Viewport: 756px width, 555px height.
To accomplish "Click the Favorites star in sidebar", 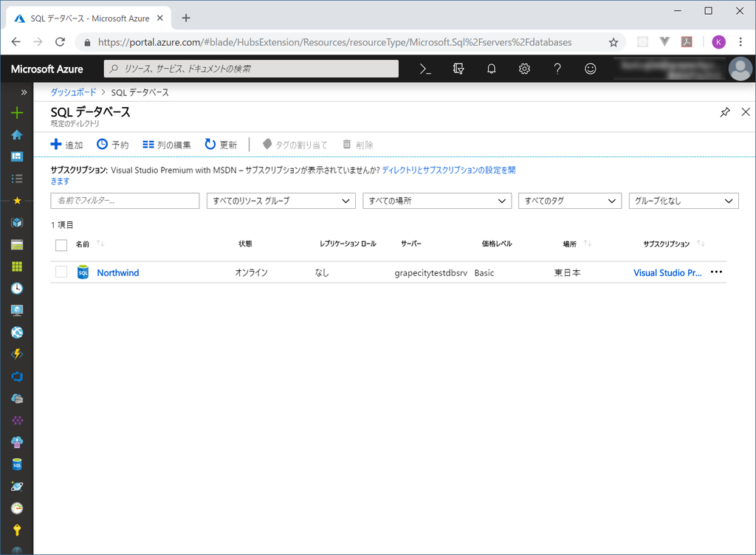I will click(x=17, y=201).
